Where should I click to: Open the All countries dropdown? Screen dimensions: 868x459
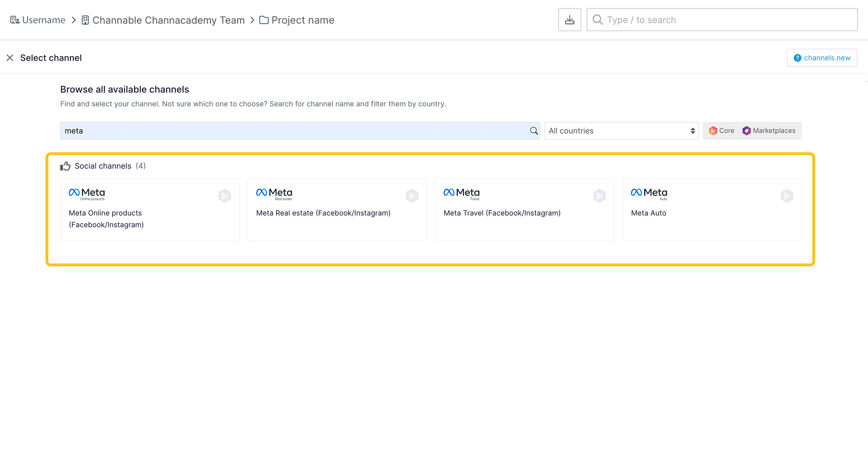coord(621,131)
